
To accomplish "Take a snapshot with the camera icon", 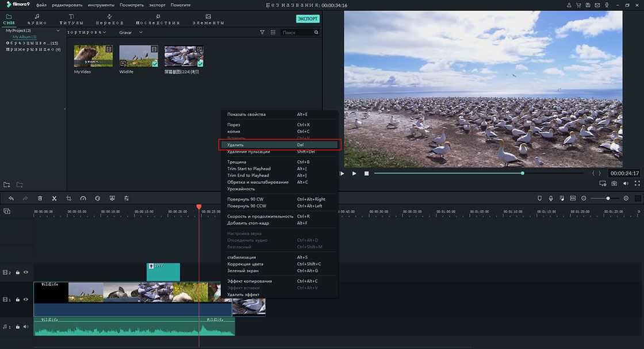I will coord(615,183).
